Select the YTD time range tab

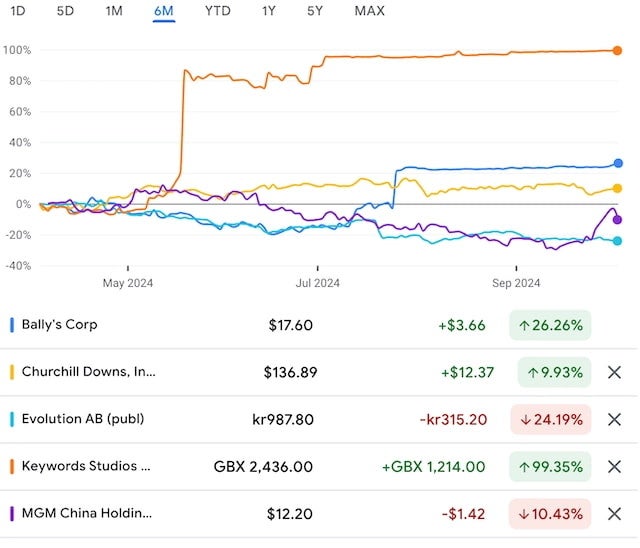(217, 11)
